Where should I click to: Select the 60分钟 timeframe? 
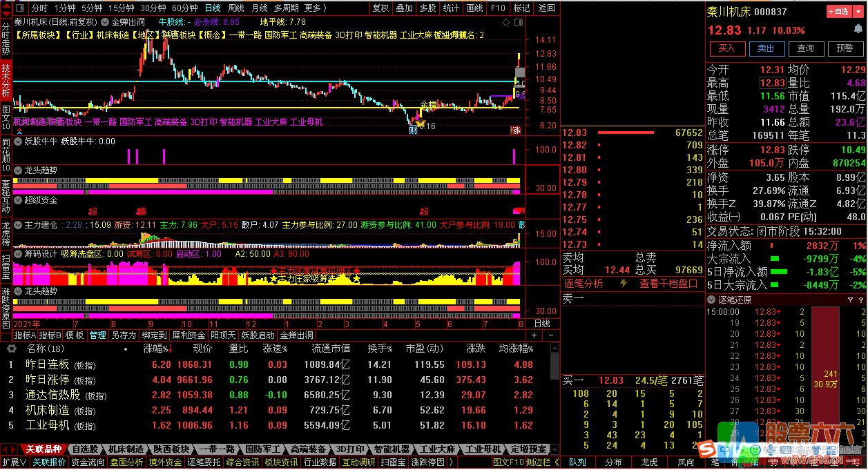[x=184, y=8]
